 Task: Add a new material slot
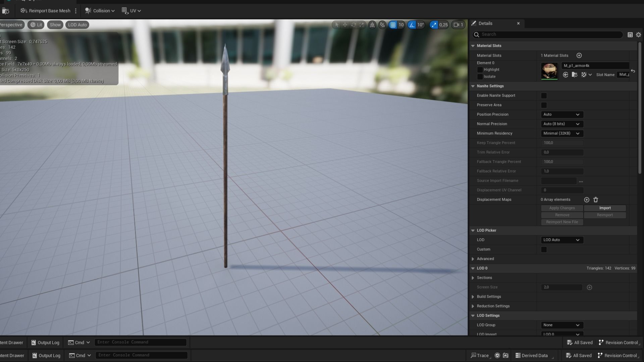[579, 56]
